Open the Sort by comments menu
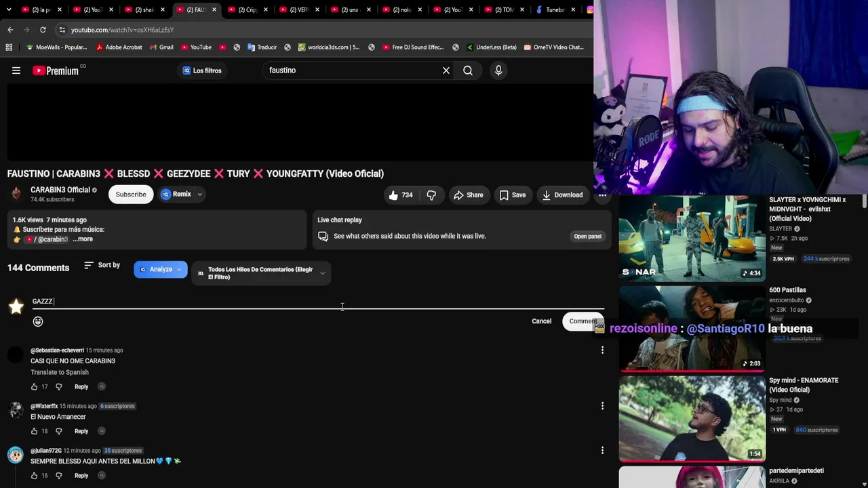Image resolution: width=868 pixels, height=488 pixels. point(102,265)
